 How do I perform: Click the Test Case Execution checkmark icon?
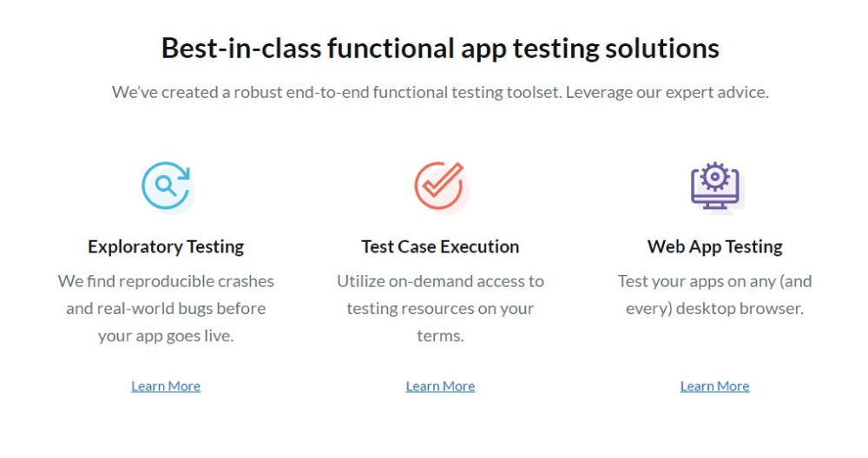(x=440, y=186)
